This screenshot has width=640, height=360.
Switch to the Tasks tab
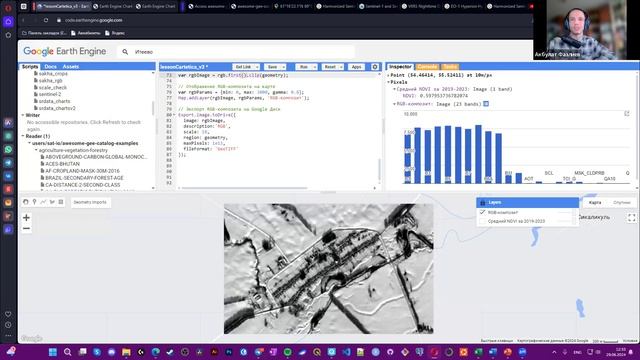pos(450,67)
